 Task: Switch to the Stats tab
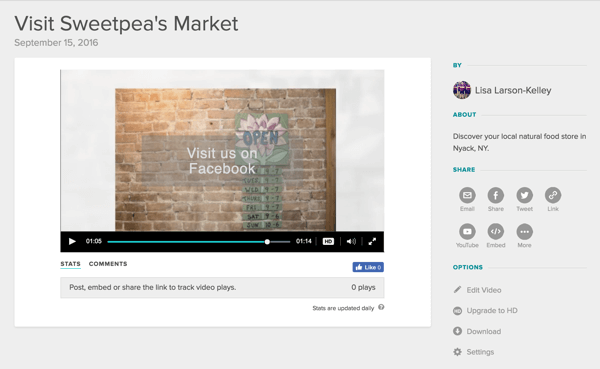[70, 264]
